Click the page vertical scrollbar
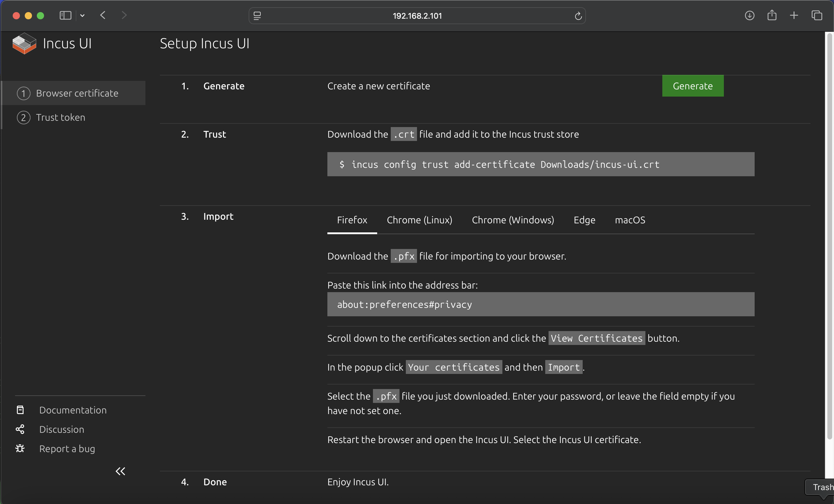Screen dimensions: 834x504 [x=829, y=237]
